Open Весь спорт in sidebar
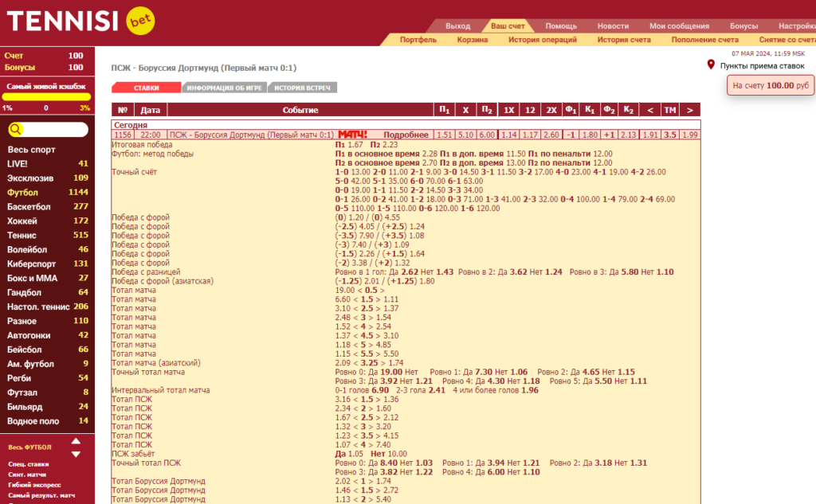 pyautogui.click(x=31, y=150)
